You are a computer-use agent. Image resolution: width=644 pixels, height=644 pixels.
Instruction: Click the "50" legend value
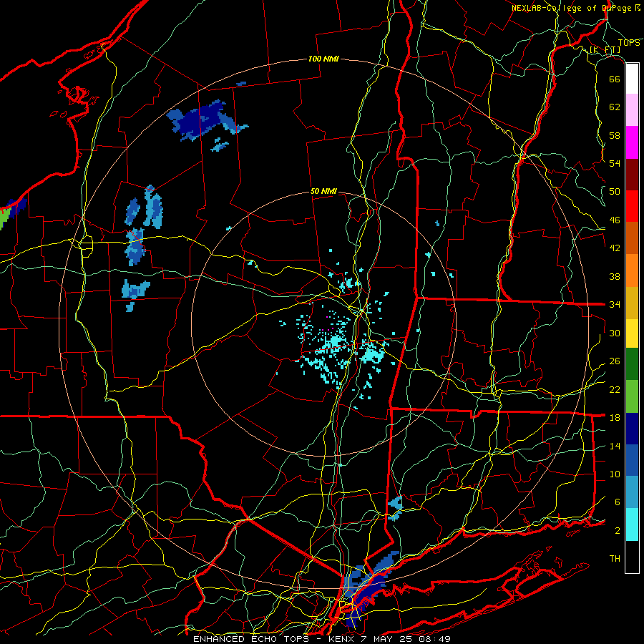(615, 192)
